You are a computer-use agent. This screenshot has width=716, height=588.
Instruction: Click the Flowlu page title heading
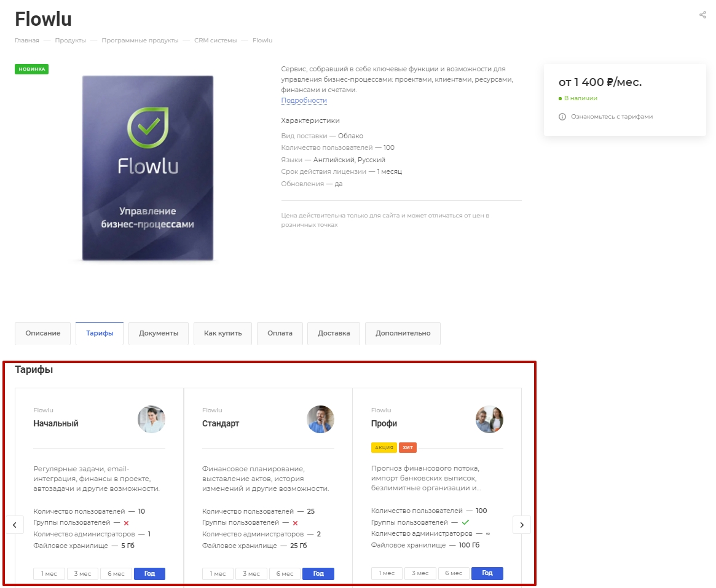tap(44, 19)
